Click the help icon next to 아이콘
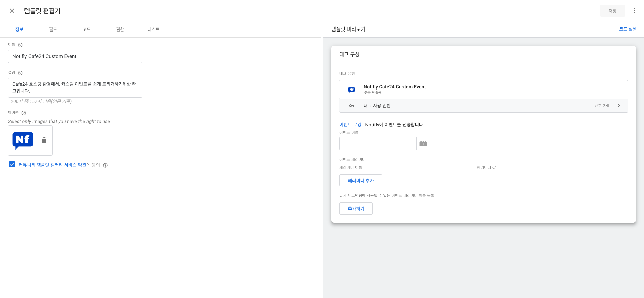644x298 pixels. point(24,113)
